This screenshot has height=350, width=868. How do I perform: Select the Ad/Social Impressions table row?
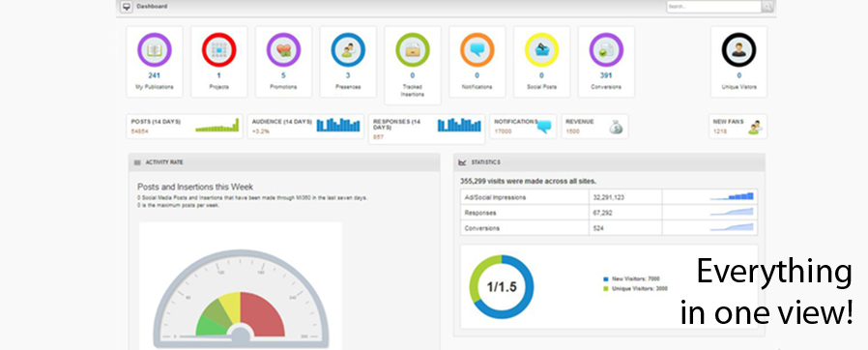(x=609, y=196)
